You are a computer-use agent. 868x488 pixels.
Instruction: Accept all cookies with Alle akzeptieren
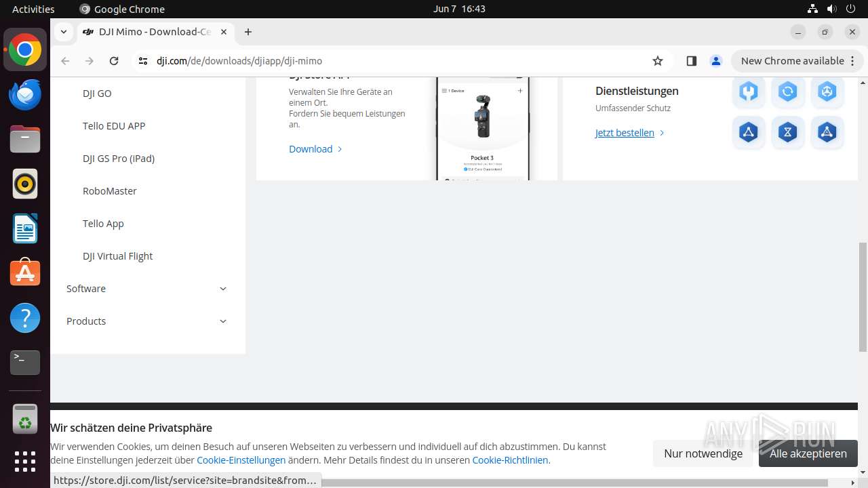click(x=808, y=453)
